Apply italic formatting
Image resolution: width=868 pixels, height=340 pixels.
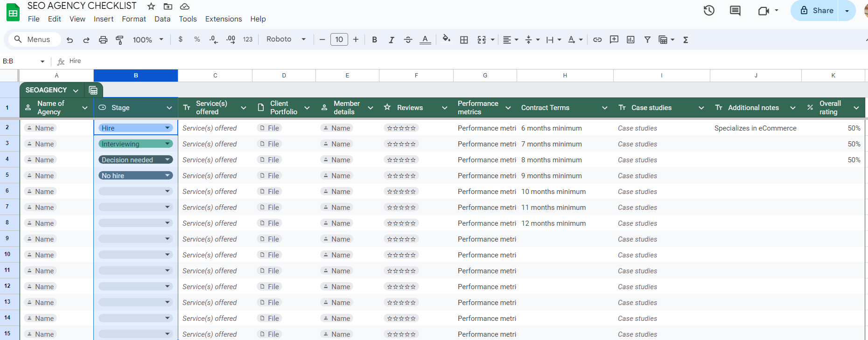(391, 40)
